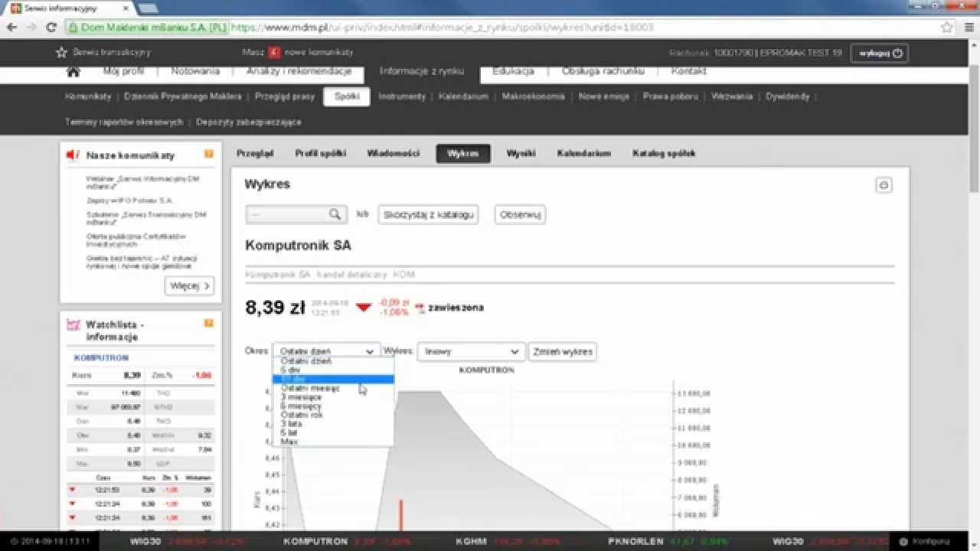980x551 pixels.
Task: Click the Zmień wykres button
Action: coord(562,352)
